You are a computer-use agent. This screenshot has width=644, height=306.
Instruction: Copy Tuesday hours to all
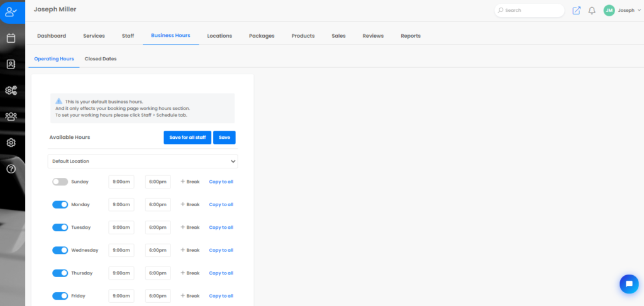click(x=221, y=227)
